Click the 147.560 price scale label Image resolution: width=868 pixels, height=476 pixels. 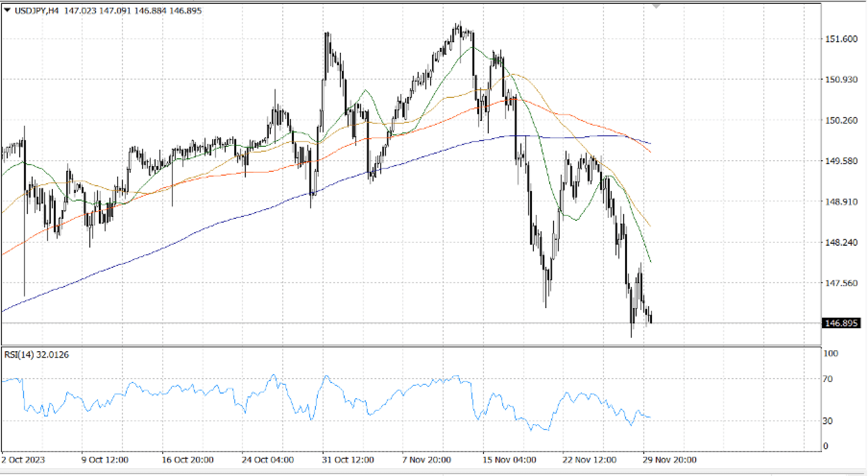coord(841,283)
